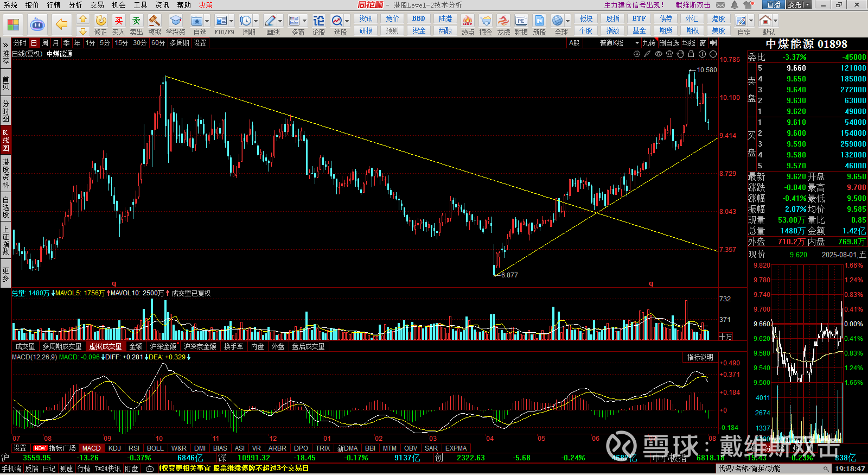Expand the 画线 dropdown arrow
The width and height of the screenshot is (868, 475).
point(280,21)
